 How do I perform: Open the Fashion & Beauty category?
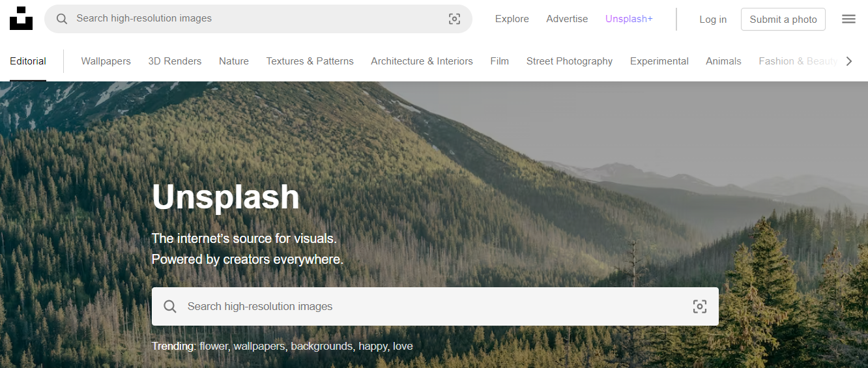pos(798,61)
